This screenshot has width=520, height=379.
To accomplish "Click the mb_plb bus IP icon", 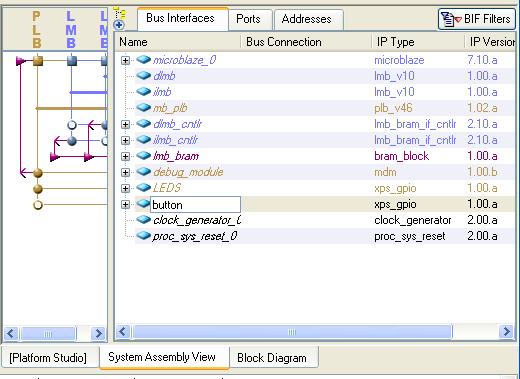I will pyautogui.click(x=144, y=107).
